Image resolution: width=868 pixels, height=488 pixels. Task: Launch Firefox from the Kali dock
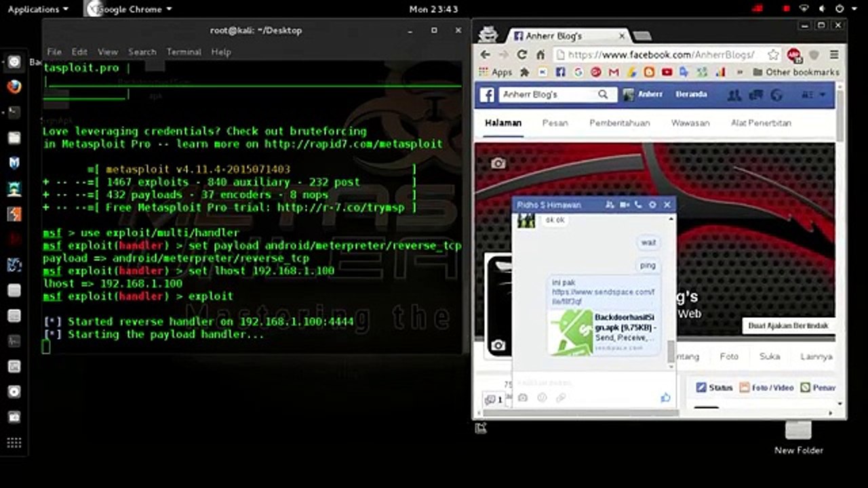tap(14, 87)
